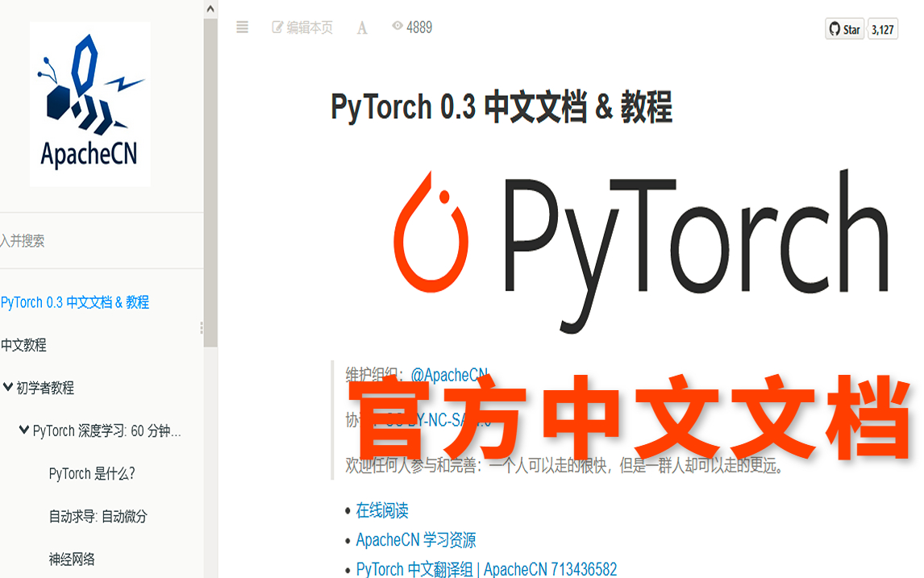The image size is (924, 578).
Task: Open 'PyTorch 中文翻译组 | ApacheCN 713436582' link
Action: click(486, 569)
